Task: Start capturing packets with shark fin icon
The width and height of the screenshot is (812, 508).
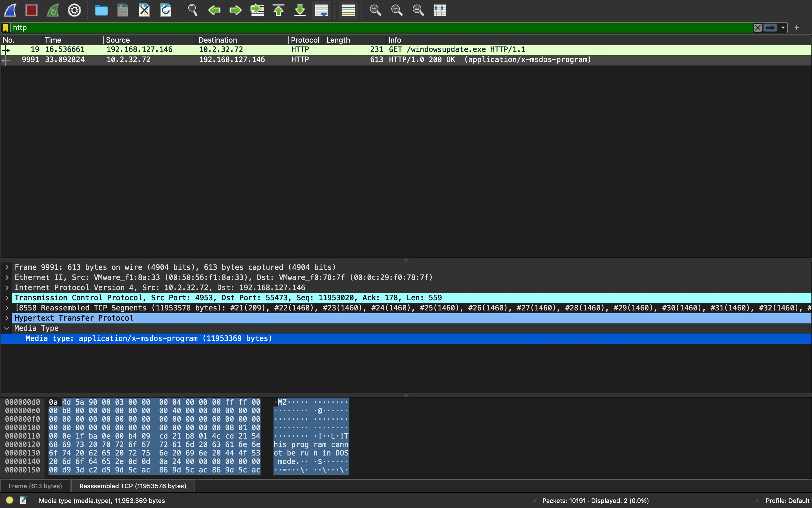Action: pyautogui.click(x=10, y=10)
